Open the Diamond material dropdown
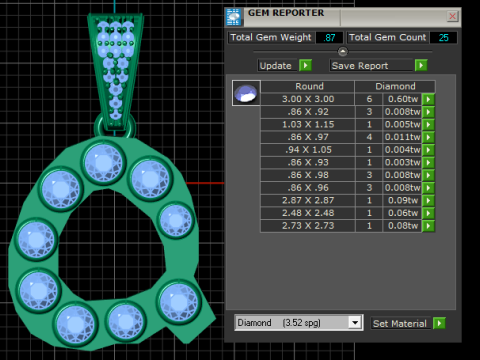The width and height of the screenshot is (480, 360). click(355, 323)
